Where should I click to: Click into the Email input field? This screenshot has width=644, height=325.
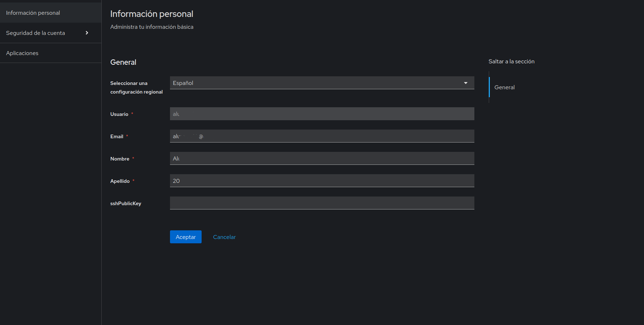pyautogui.click(x=322, y=136)
